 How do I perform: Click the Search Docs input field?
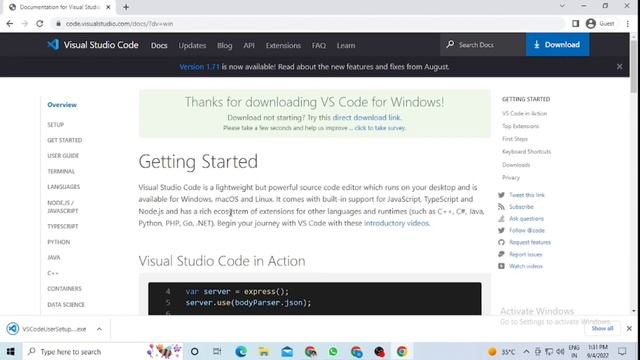(x=483, y=44)
